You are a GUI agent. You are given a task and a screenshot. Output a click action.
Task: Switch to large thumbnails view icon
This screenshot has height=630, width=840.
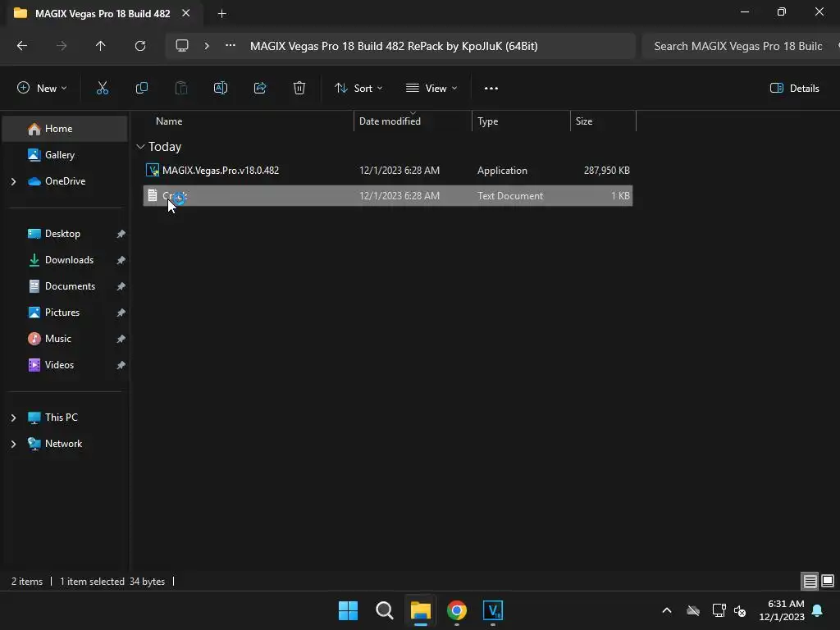click(x=828, y=581)
